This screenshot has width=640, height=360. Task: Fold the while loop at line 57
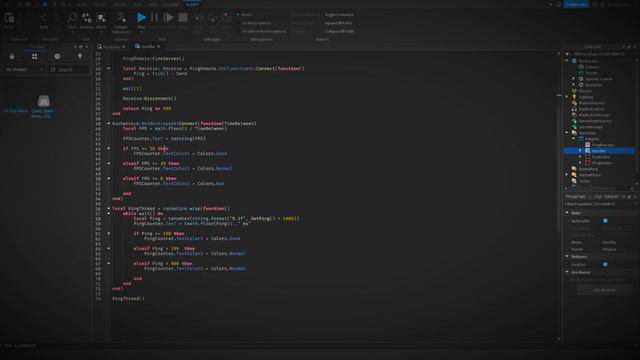point(109,213)
